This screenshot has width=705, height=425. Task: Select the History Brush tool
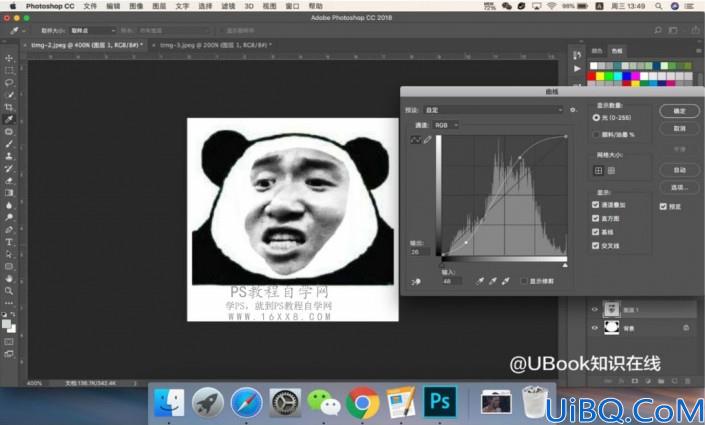9,169
